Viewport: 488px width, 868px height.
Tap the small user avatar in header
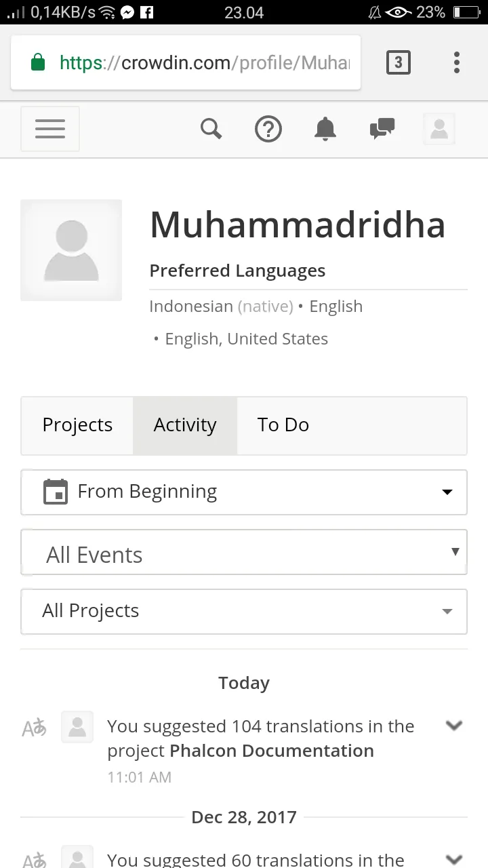tap(439, 129)
